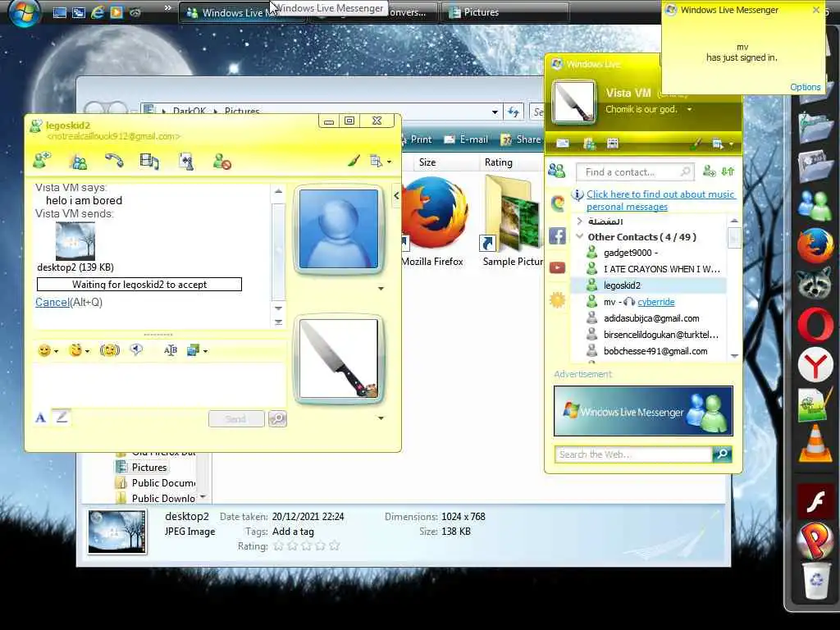Open the personal message dropdown arrow

point(689,109)
